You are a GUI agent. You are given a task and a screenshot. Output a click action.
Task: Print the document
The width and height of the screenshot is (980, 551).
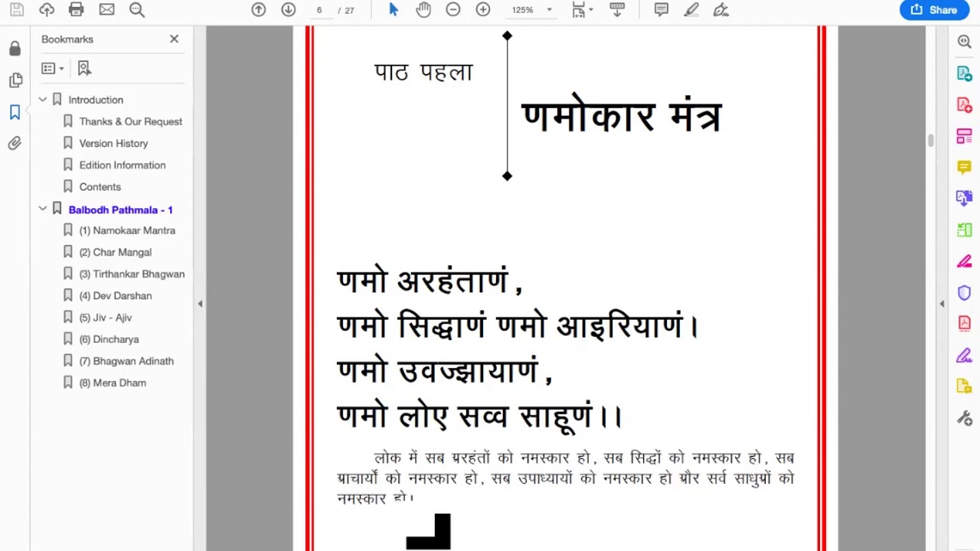point(77,10)
